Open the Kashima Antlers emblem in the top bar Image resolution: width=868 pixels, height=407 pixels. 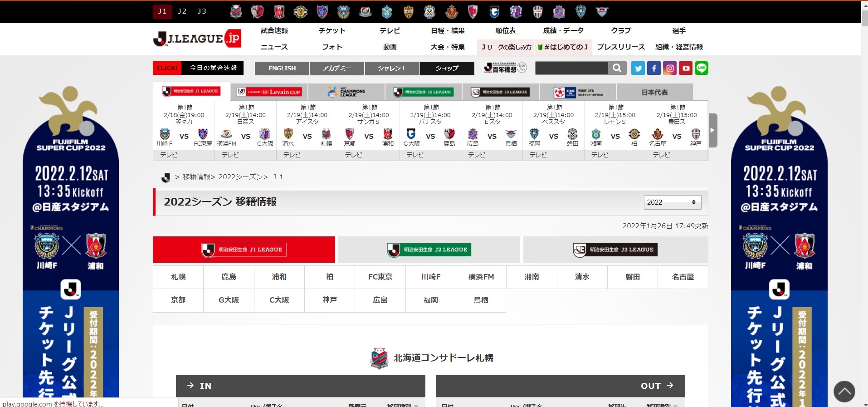tap(258, 11)
